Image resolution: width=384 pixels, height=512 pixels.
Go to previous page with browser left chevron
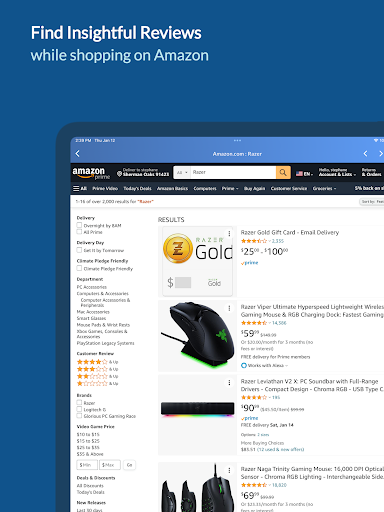[x=365, y=154]
